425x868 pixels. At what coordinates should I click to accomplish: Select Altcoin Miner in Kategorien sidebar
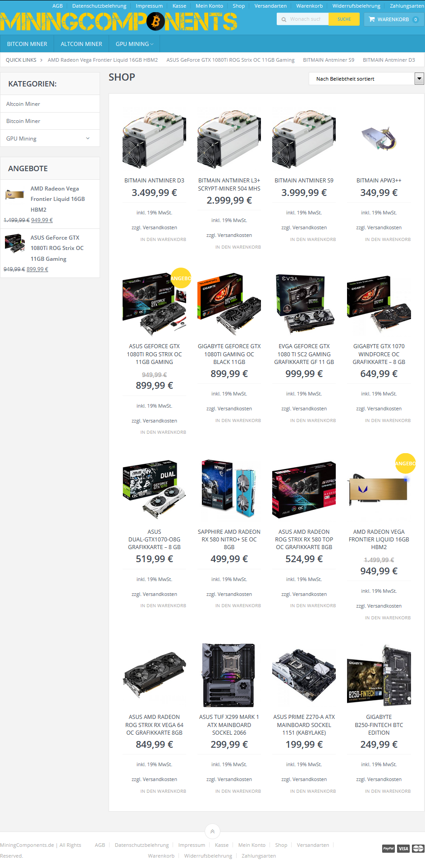point(23,104)
